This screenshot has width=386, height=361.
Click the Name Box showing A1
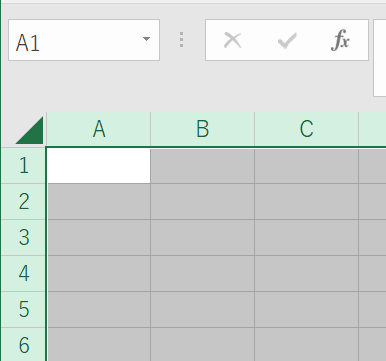pos(84,40)
